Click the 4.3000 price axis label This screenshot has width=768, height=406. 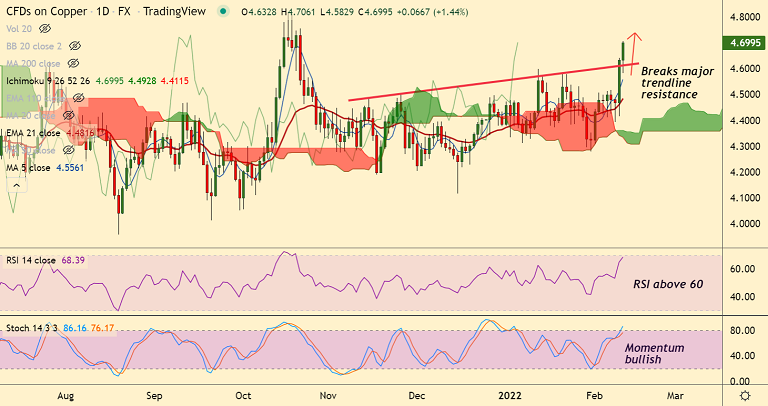(745, 146)
